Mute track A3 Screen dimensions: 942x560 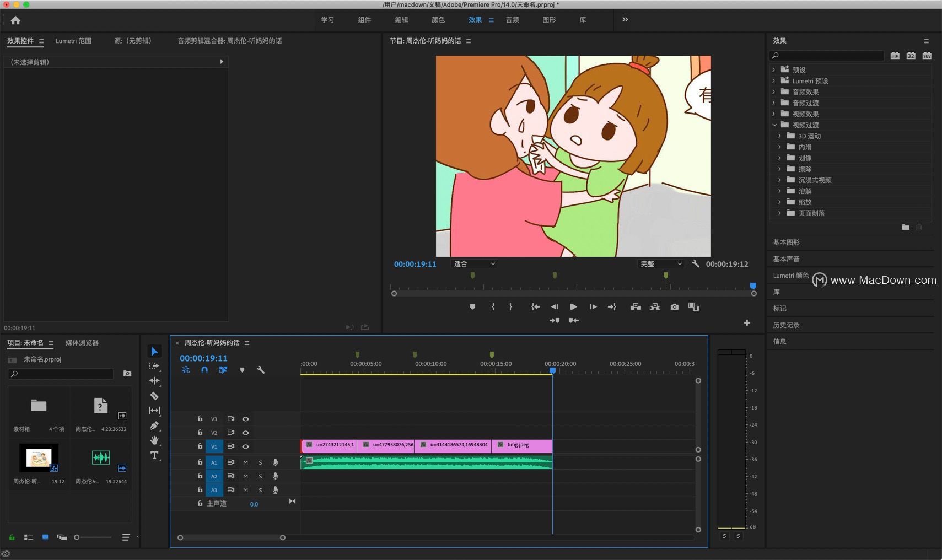pyautogui.click(x=246, y=490)
